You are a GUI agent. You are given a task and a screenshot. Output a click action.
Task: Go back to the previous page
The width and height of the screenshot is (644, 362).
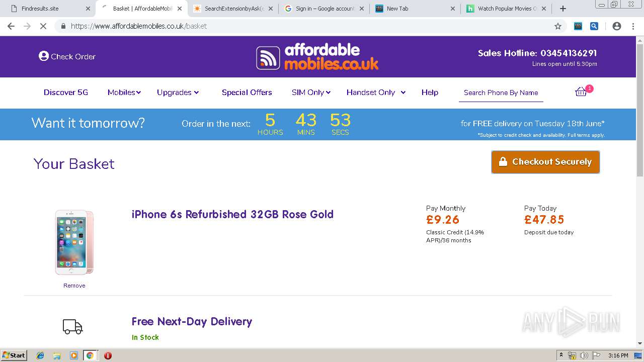tap(11, 26)
